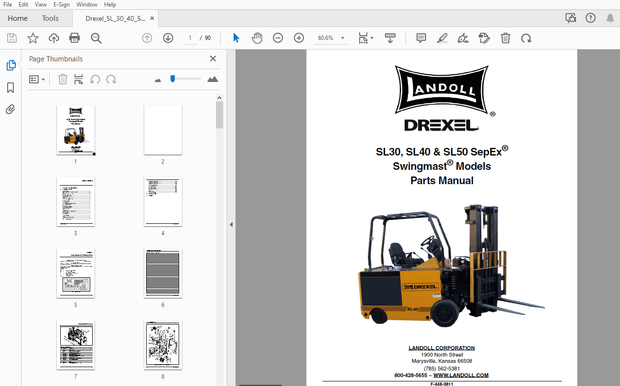620x386 pixels.
Task: Click the print pages icon in thumbnails panel
Action: (78, 79)
